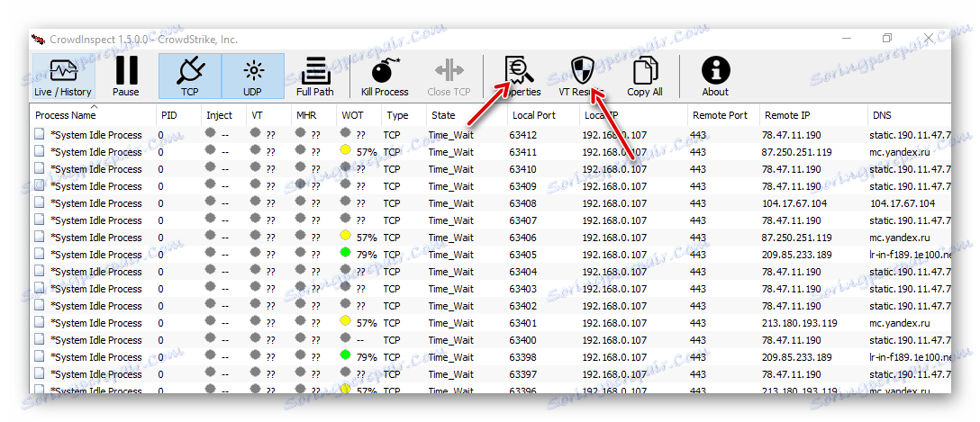Toggle UDP connections filter
The width and height of the screenshot is (980, 422).
pos(253,76)
